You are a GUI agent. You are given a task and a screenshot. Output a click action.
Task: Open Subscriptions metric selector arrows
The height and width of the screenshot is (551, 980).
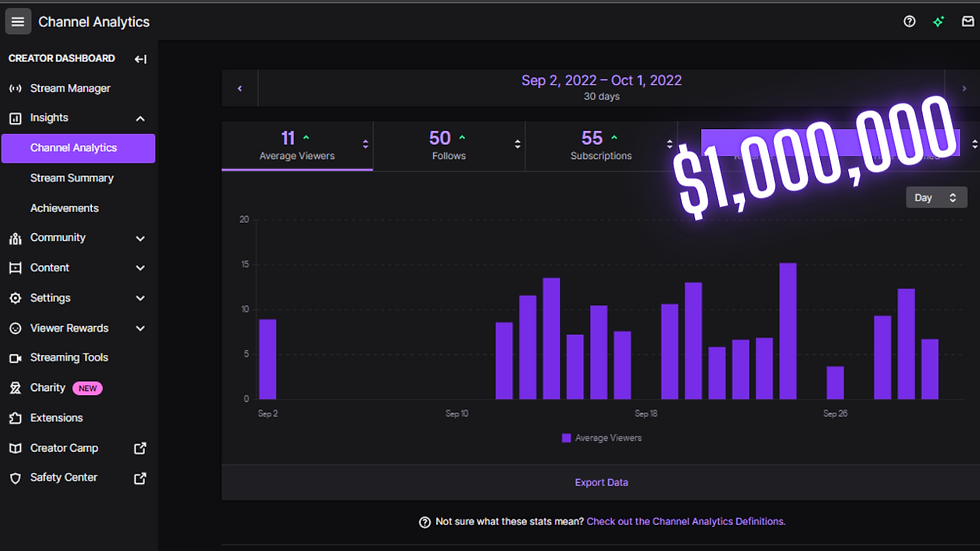point(669,144)
